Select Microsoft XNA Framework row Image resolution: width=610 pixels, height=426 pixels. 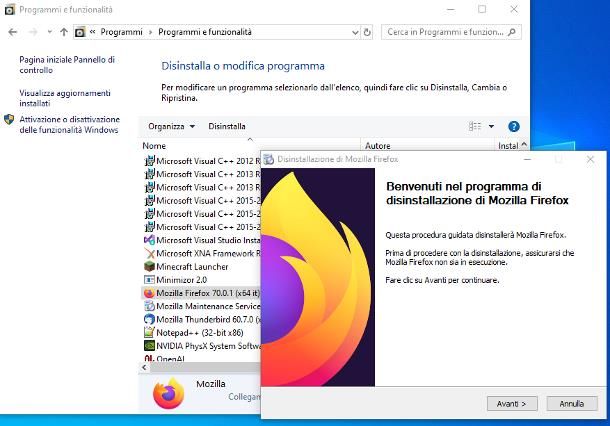(202, 254)
